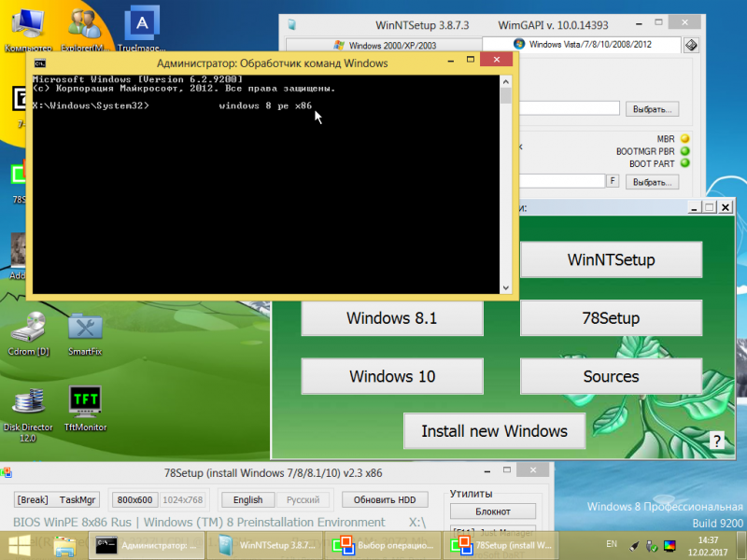Switch the 78Setup language to English
The image size is (747, 560).
[x=247, y=499]
